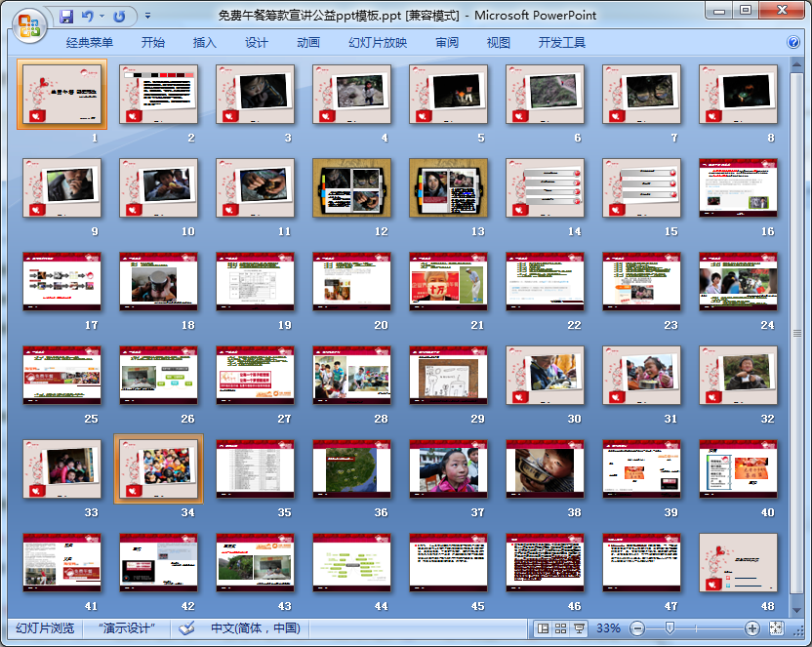Select slide 14 thumbnail

[546, 187]
